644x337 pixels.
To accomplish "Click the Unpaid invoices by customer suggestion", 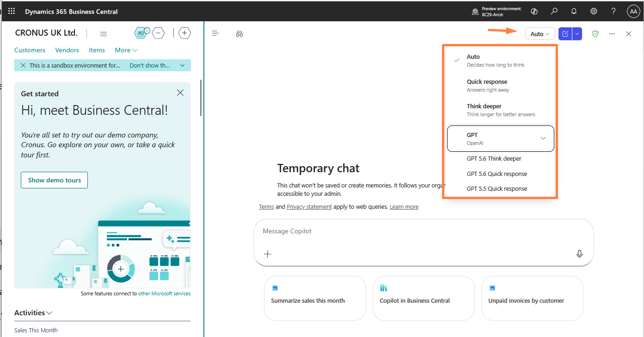I will pos(532,298).
